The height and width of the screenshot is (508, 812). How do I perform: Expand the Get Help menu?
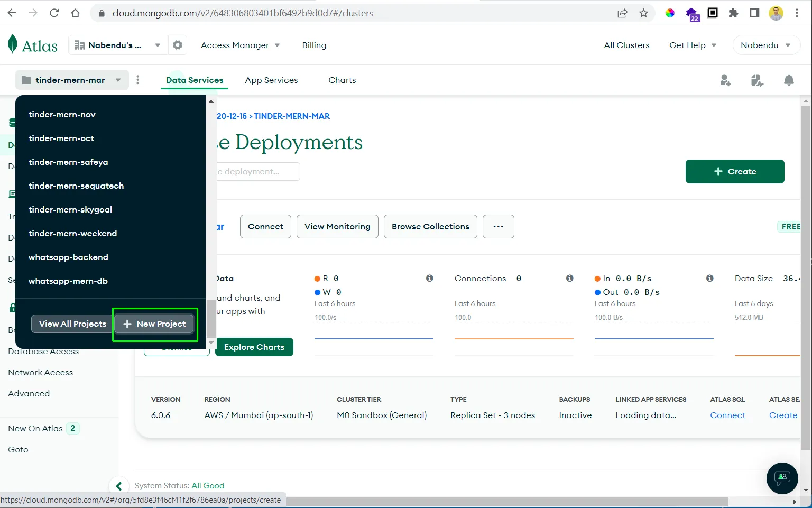(x=693, y=45)
